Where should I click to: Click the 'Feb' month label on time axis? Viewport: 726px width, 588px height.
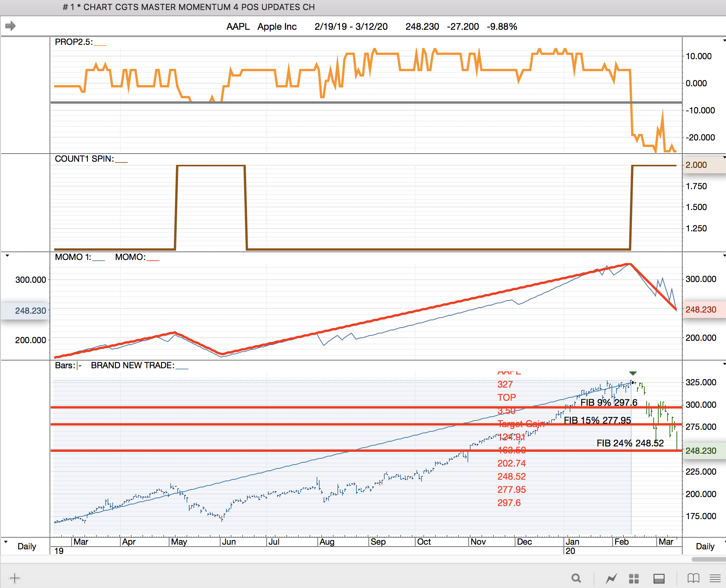point(622,542)
